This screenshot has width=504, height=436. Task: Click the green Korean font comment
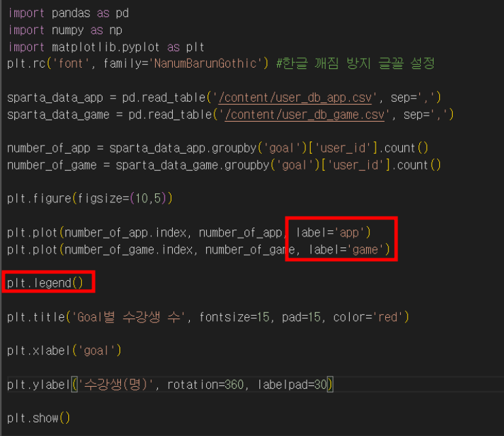(356, 63)
